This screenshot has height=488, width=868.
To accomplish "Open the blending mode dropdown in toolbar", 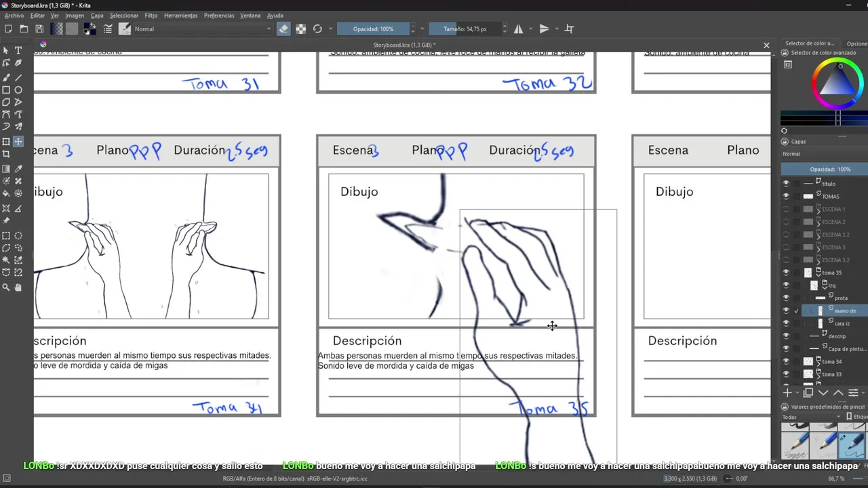I will [x=202, y=29].
